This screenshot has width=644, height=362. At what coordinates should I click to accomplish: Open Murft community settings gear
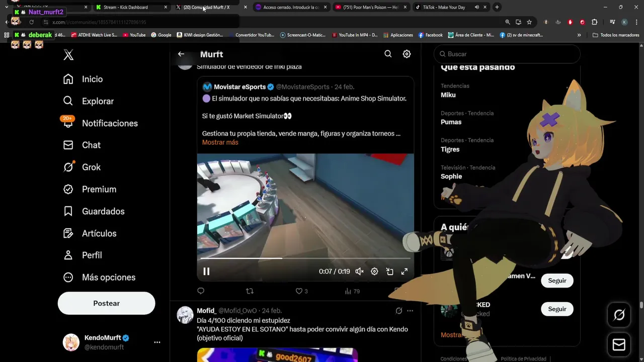coord(407,54)
